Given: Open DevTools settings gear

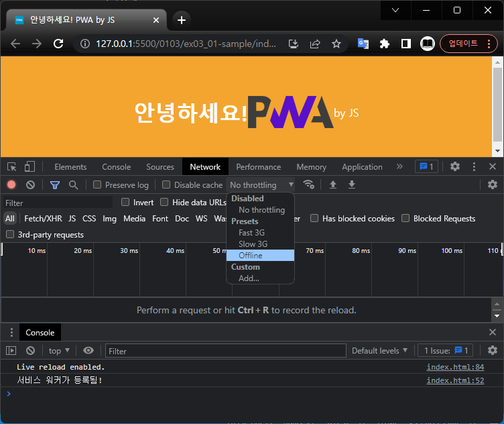Looking at the screenshot, I should pyautogui.click(x=455, y=166).
